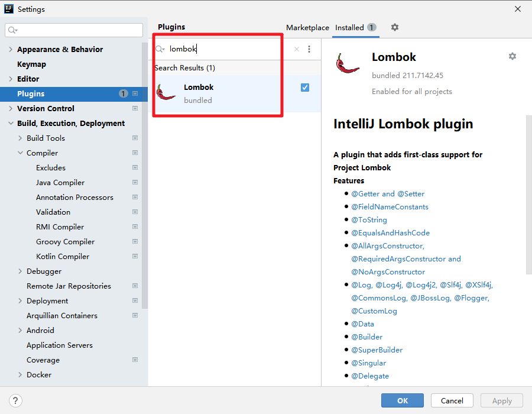Click project-level icon next to Build Tools
This screenshot has height=414, width=532.
[135, 138]
